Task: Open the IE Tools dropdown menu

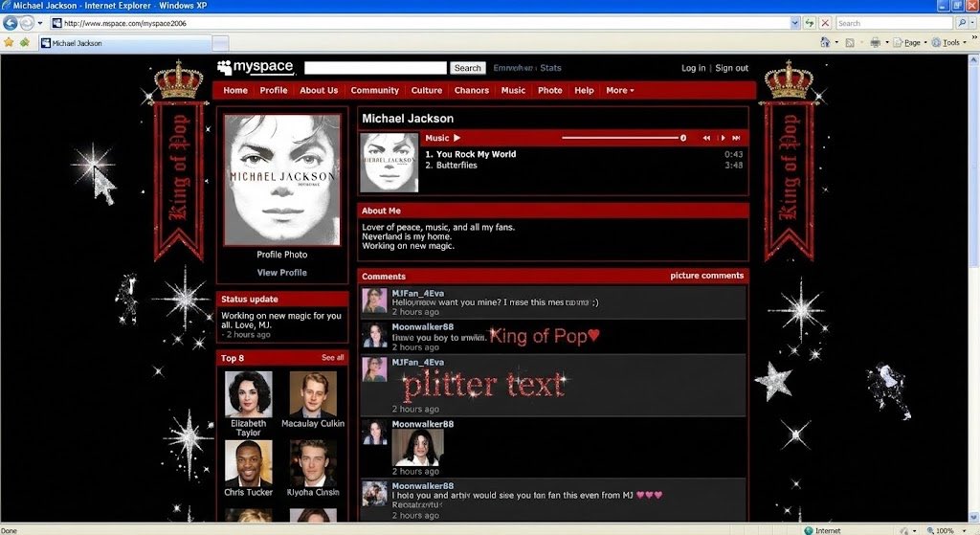Action: tap(953, 42)
